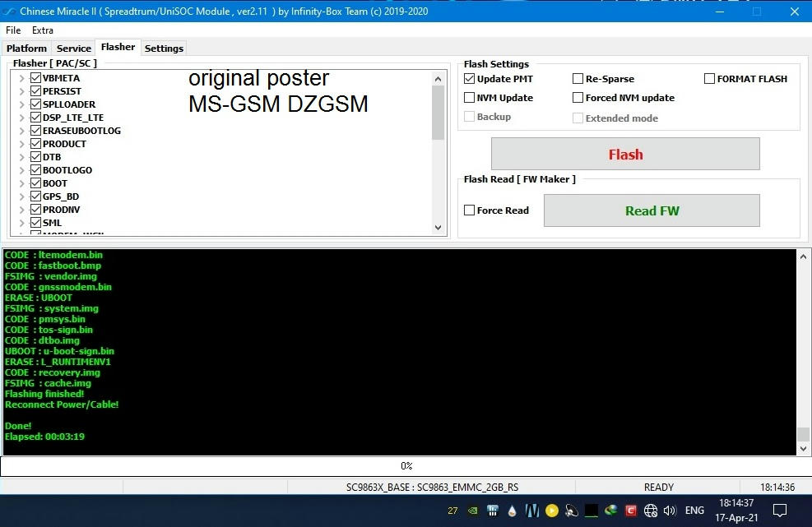This screenshot has width=812, height=527.
Task: Select the BOOTLOGO partition label
Action: [x=67, y=170]
